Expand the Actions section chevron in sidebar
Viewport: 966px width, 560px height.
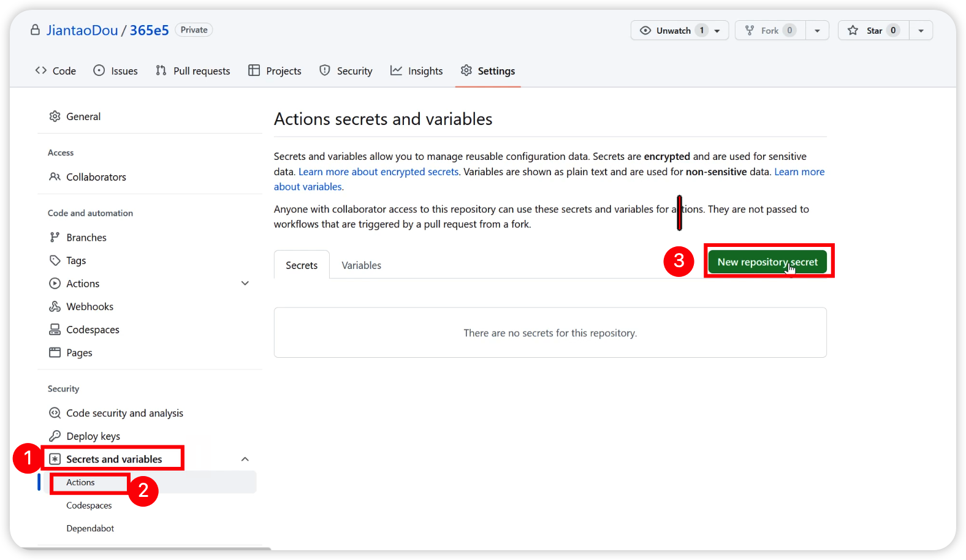pyautogui.click(x=245, y=284)
